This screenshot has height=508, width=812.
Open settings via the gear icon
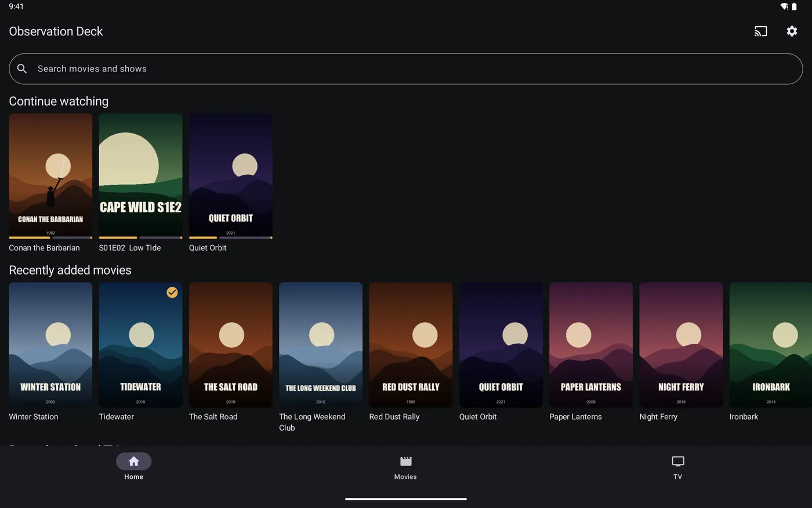[792, 31]
